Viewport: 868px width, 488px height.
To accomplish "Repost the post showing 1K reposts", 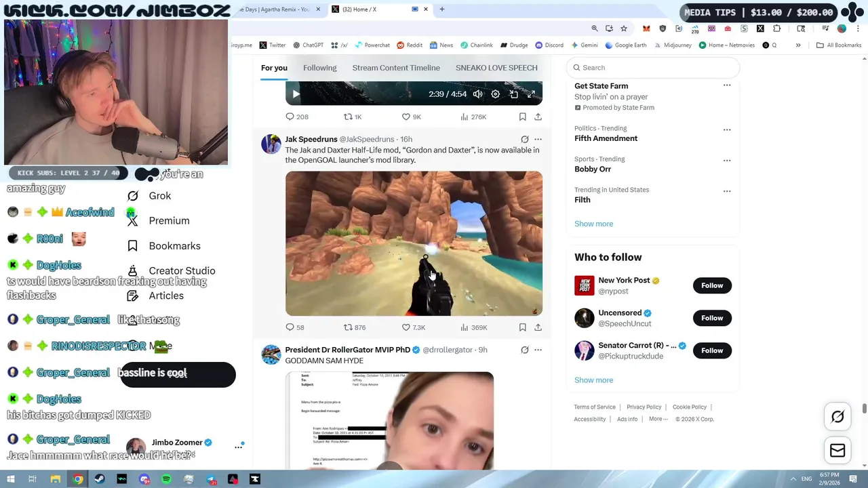I will point(353,117).
